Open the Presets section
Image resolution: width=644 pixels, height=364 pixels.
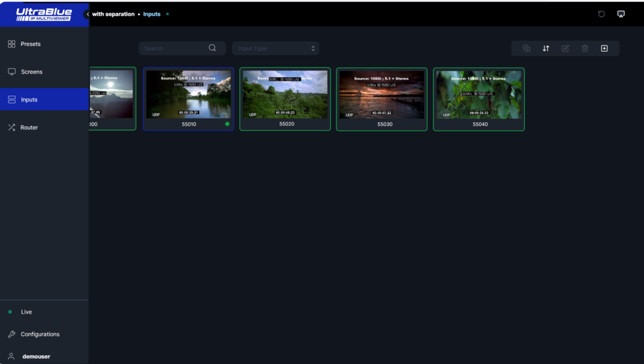pos(44,44)
